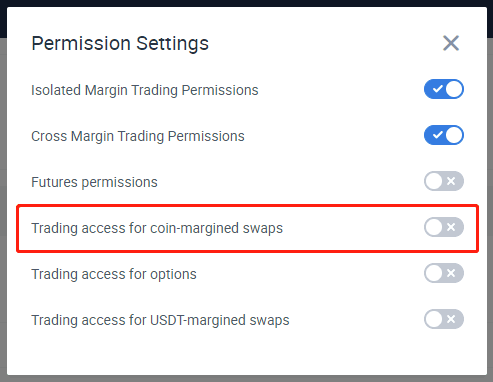Image resolution: width=493 pixels, height=382 pixels.
Task: Close the Permission Settings dialog
Action: (x=451, y=43)
